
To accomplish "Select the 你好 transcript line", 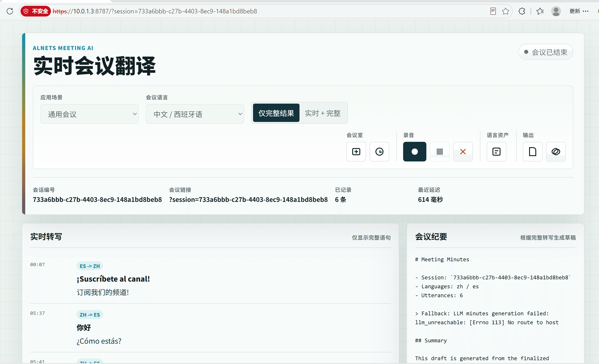I will (84, 328).
